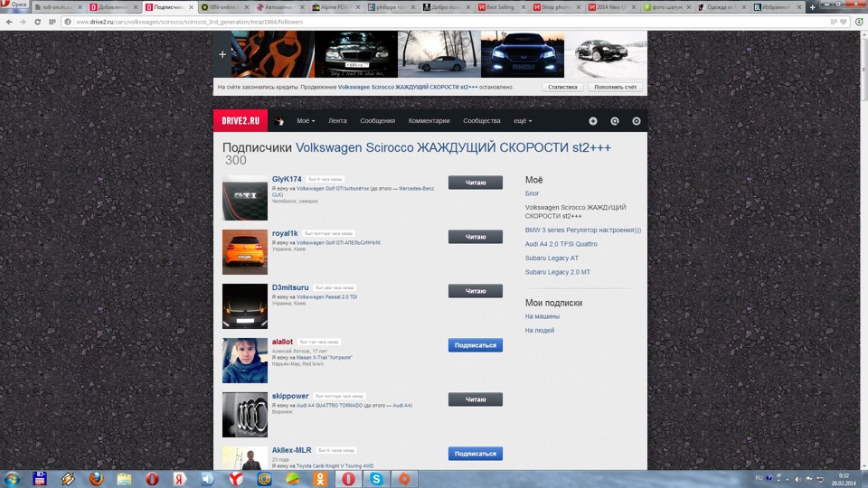868x488 pixels.
Task: Open Winamp lightning icon in taskbar
Action: point(68,479)
